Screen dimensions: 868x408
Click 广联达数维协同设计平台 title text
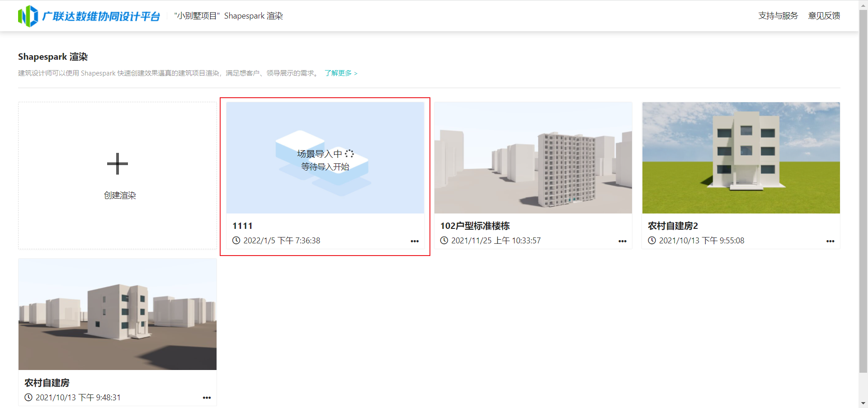[101, 16]
